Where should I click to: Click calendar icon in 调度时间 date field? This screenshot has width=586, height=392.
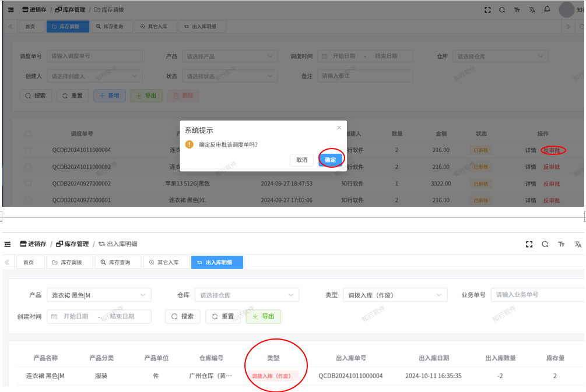[324, 56]
